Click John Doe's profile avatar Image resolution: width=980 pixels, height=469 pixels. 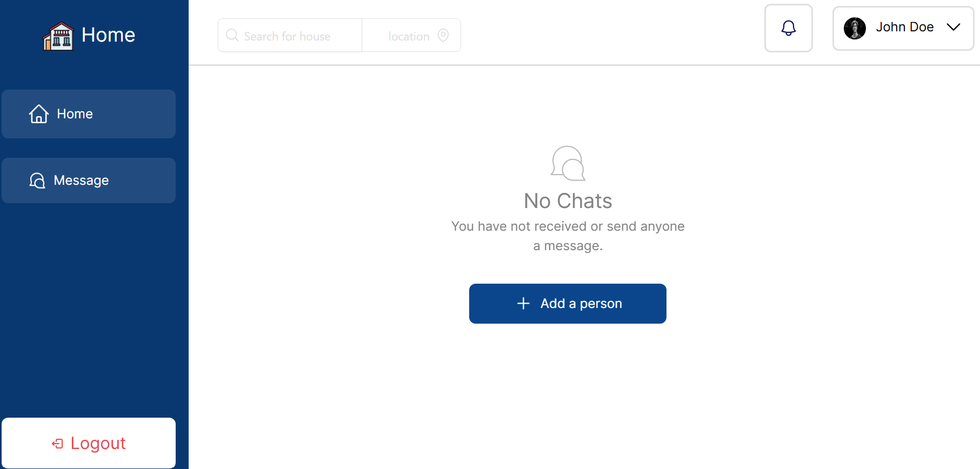click(855, 28)
